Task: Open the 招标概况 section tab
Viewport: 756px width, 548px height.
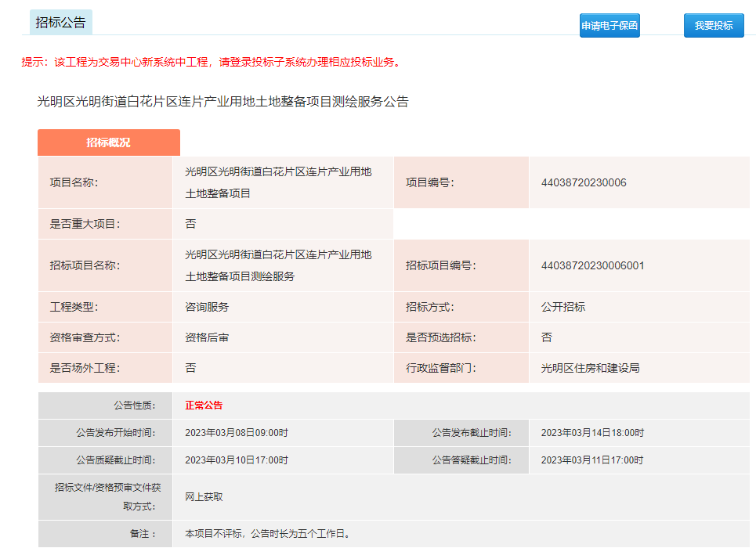Action: pos(108,142)
